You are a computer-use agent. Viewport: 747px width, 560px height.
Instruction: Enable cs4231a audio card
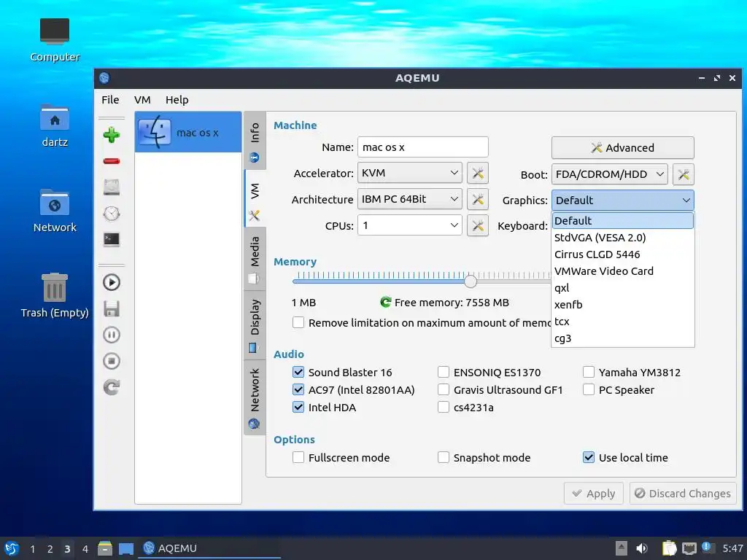[444, 407]
